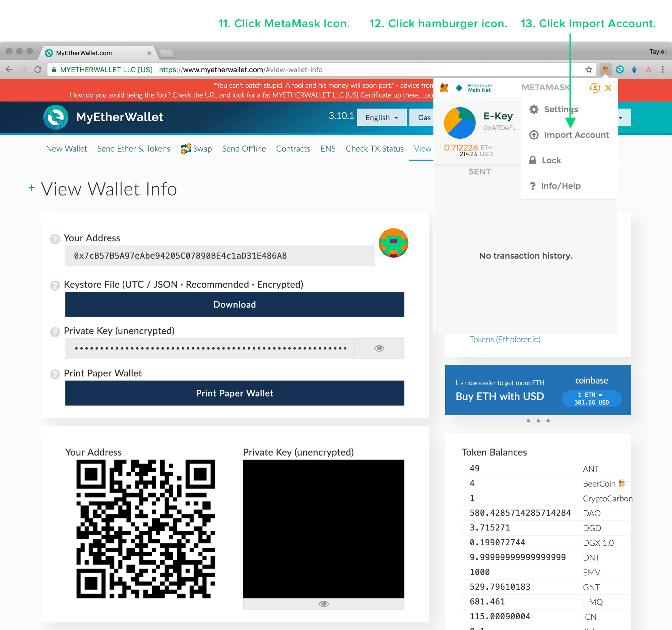Open the Gas price dropdown
672x630 pixels.
[x=421, y=117]
